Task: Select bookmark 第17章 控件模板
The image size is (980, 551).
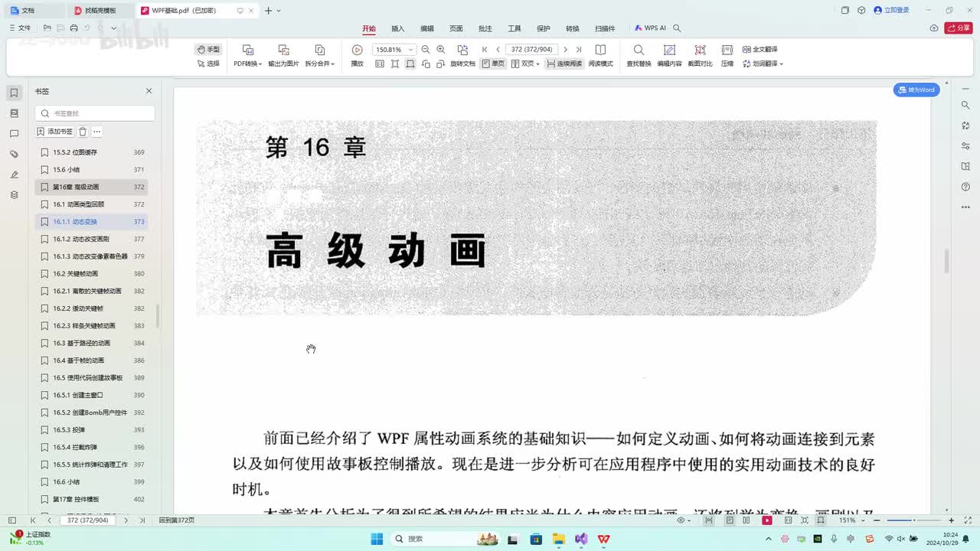Action: tap(91, 499)
